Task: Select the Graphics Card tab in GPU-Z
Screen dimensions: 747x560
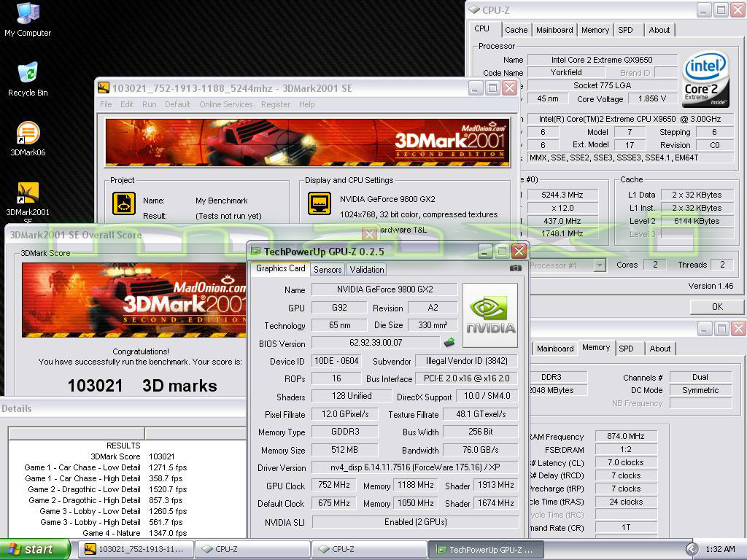Action: tap(280, 268)
